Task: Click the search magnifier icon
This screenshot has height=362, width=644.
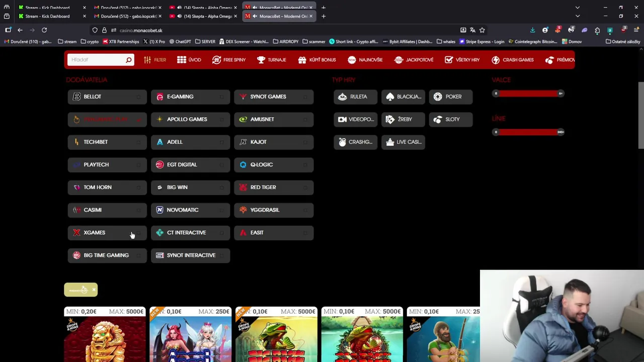Action: click(128, 60)
